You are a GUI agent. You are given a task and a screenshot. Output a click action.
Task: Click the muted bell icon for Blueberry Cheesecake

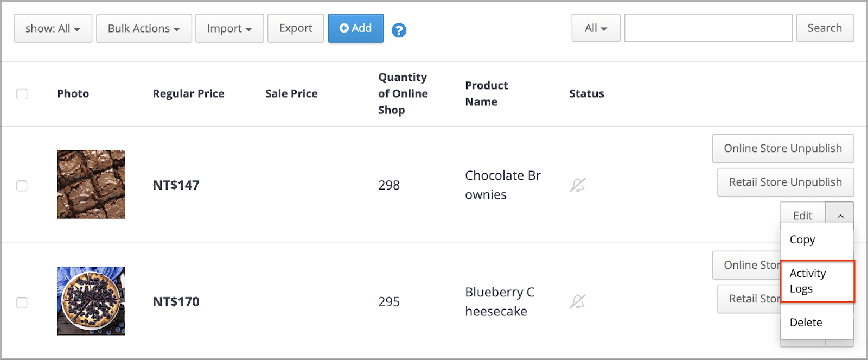(x=578, y=302)
